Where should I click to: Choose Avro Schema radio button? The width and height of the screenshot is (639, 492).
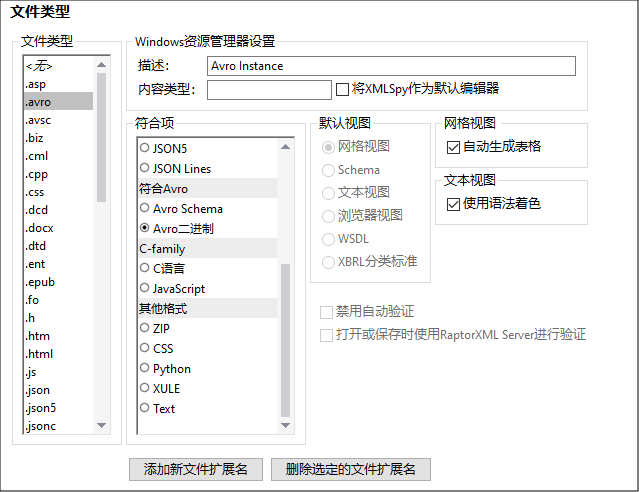[144, 208]
